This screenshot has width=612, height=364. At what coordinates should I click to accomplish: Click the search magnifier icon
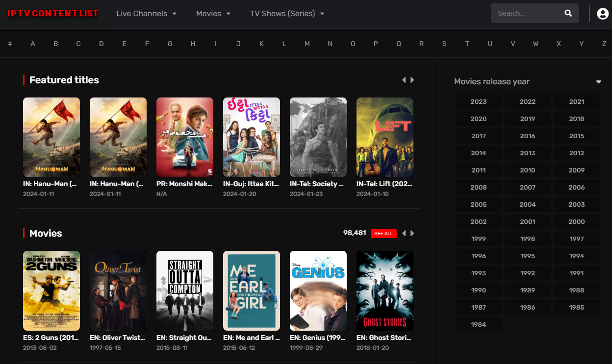coord(568,13)
